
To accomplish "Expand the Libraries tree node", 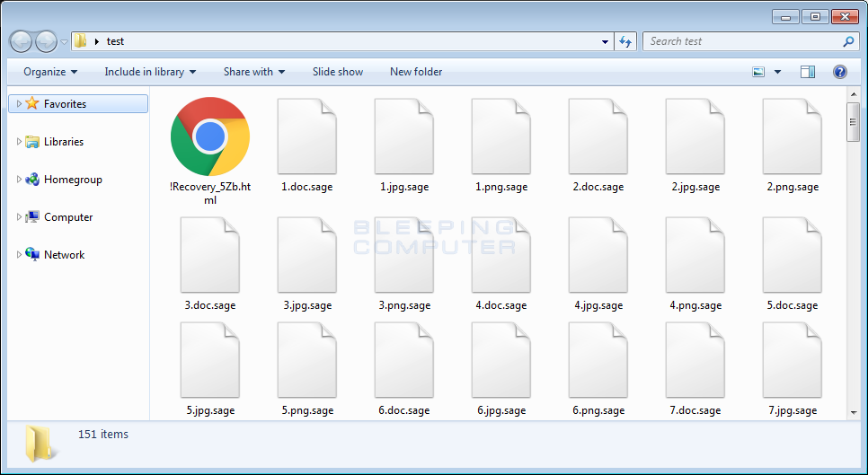I will tap(19, 142).
